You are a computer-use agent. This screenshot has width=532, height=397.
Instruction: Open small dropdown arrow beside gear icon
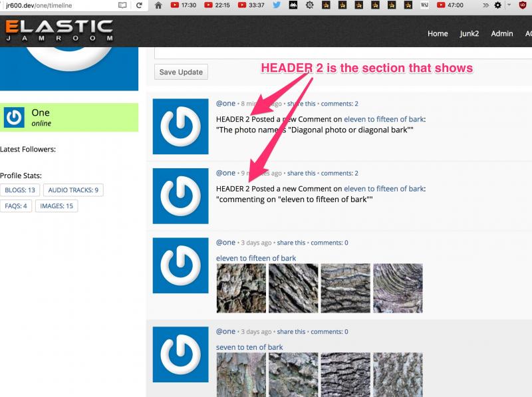(x=509, y=5)
